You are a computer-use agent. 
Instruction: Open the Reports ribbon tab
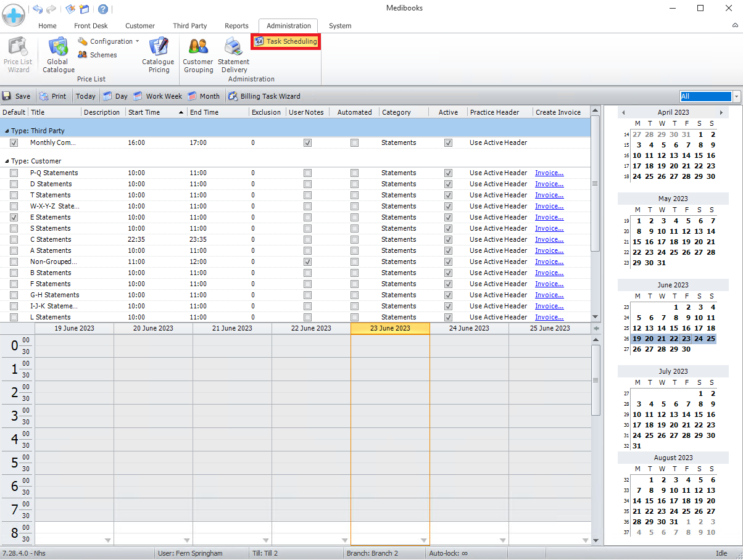click(236, 26)
